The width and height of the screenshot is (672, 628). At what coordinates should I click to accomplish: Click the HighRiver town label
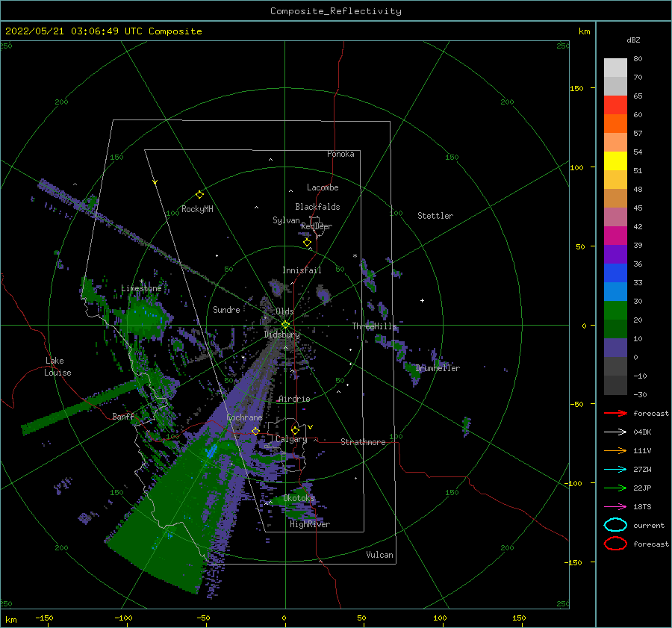[310, 524]
